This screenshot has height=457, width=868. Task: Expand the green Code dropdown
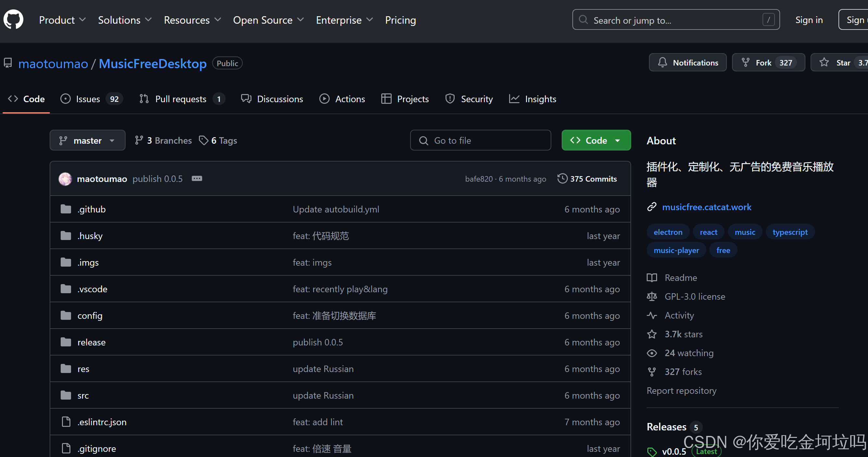(x=596, y=140)
